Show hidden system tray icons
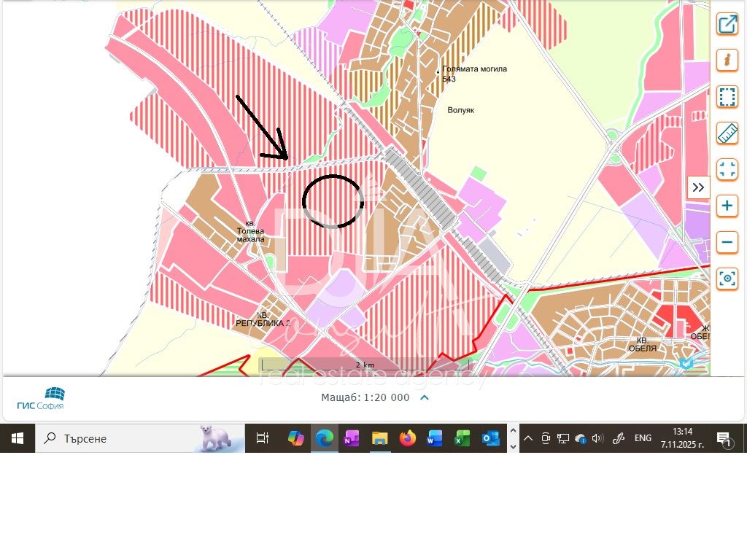The width and height of the screenshot is (747, 560). (528, 438)
